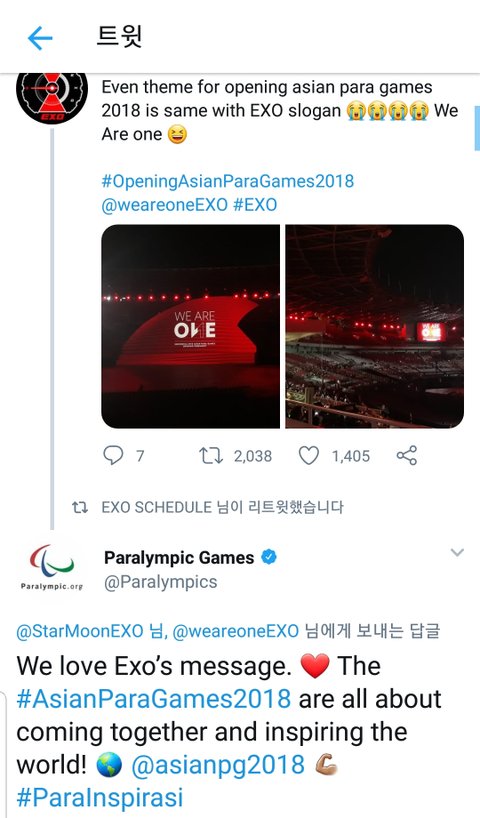View the stadium crowd photo
Viewport: 480px width, 818px height.
(375, 327)
